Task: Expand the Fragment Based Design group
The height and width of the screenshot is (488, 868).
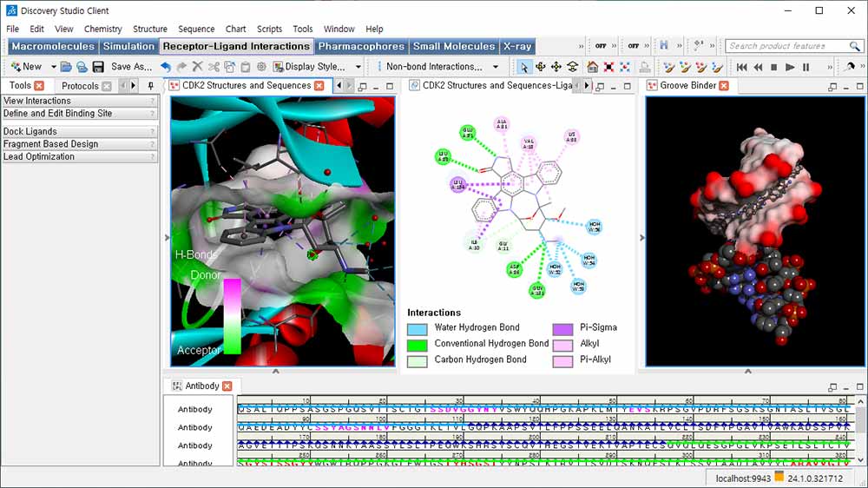Action: coord(80,144)
